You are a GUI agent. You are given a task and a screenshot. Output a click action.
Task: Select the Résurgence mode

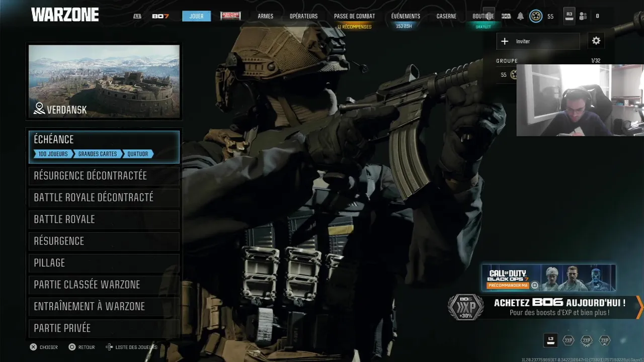(x=104, y=241)
